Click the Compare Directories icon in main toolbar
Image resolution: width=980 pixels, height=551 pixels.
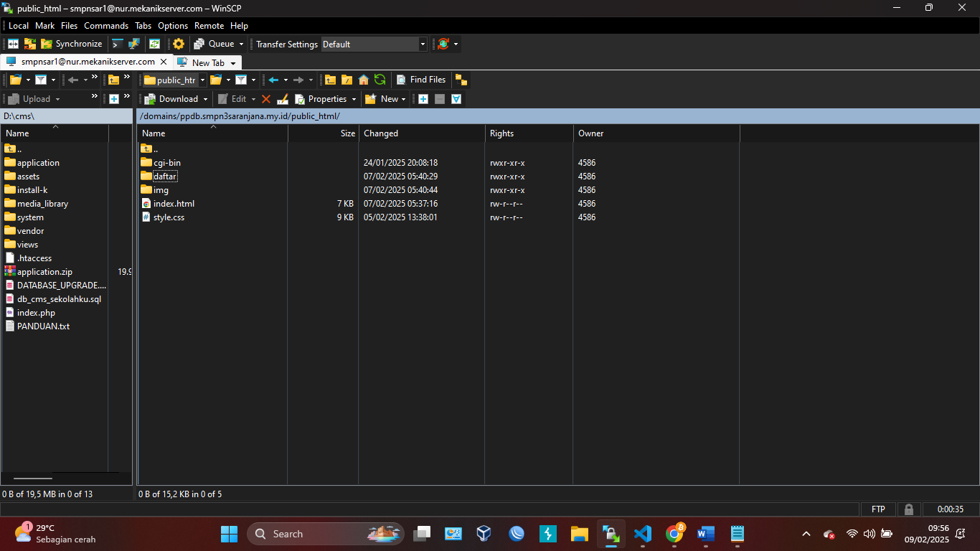[x=13, y=44]
